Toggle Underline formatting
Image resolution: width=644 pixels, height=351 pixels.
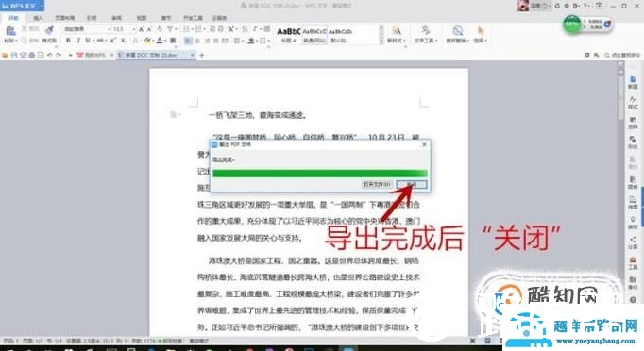tap(87, 41)
